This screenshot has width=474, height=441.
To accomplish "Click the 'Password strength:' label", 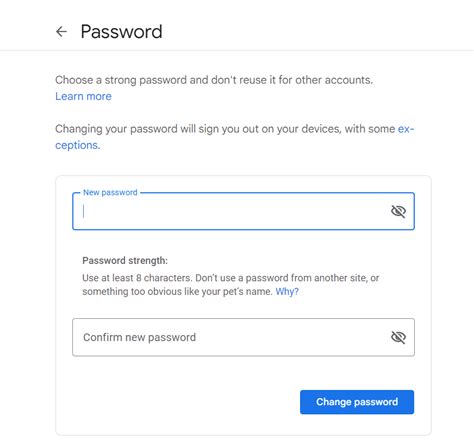I will (x=125, y=261).
